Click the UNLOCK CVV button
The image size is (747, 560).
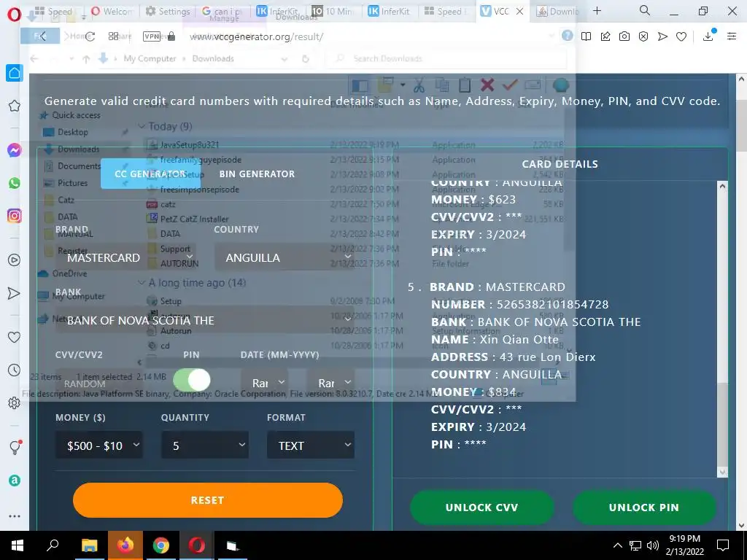[x=481, y=507]
